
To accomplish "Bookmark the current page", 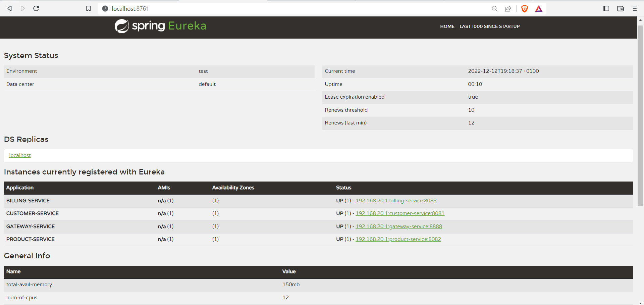I will pos(88,8).
